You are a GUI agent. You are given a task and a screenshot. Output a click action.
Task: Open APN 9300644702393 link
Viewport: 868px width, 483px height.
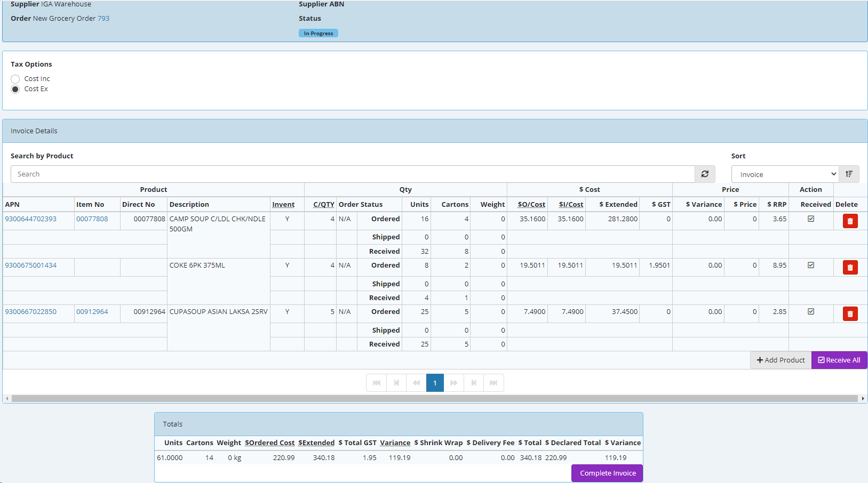30,219
